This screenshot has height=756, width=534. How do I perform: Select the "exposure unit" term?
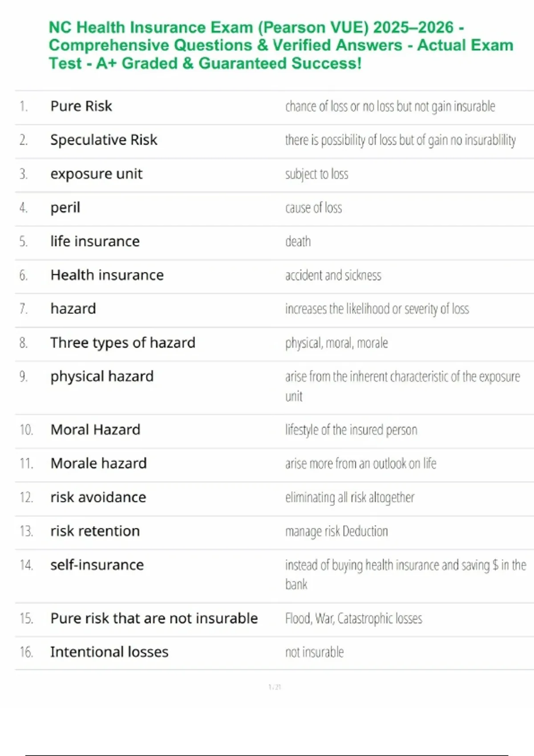tap(96, 174)
